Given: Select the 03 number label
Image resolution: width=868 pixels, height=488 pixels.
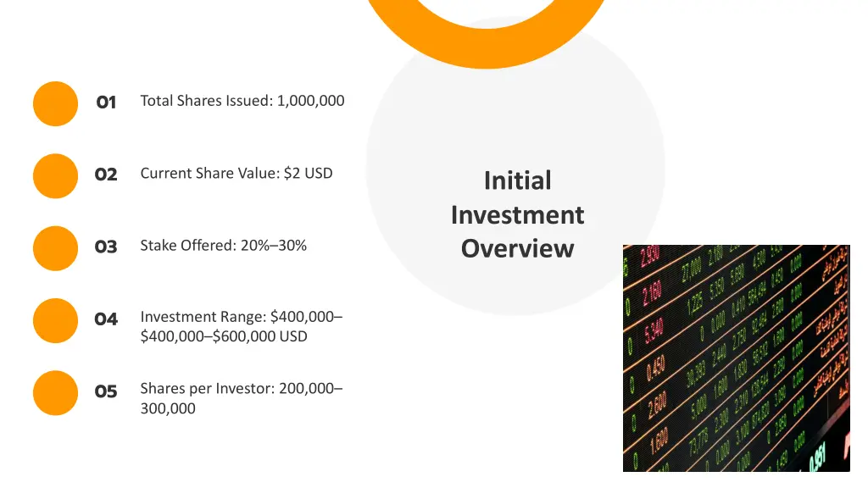Looking at the screenshot, I should pos(106,247).
